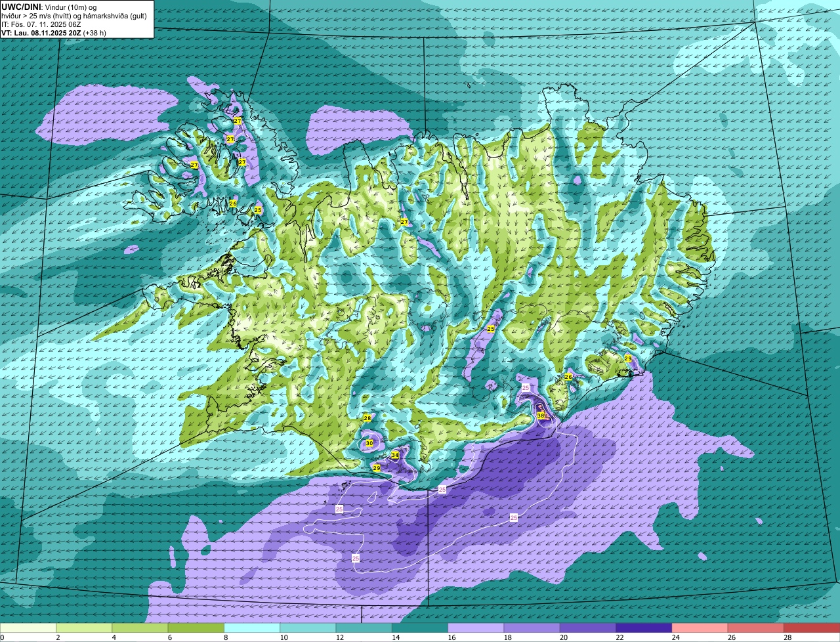Click the legend scale tick value '20'
This screenshot has height=642, width=840.
[x=563, y=637]
